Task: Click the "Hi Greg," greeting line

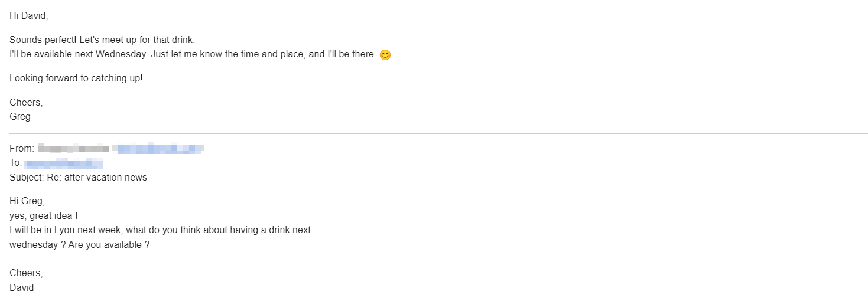Action: pos(27,201)
